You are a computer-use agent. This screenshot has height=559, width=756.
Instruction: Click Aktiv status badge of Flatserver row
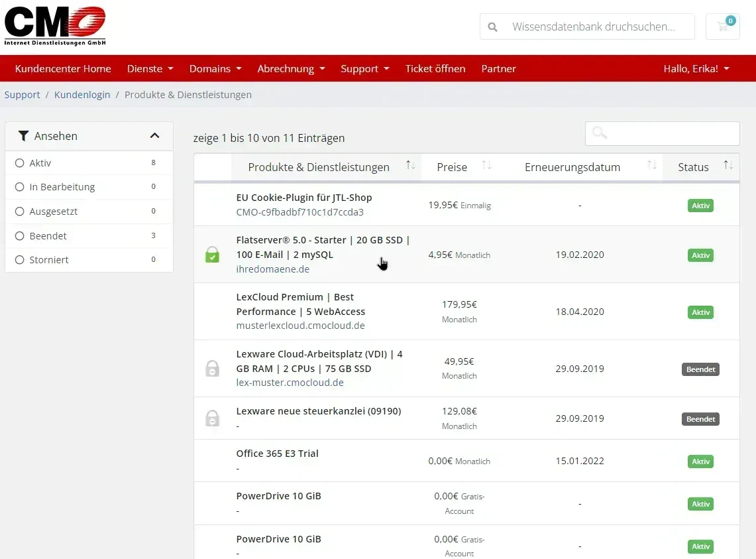700,255
